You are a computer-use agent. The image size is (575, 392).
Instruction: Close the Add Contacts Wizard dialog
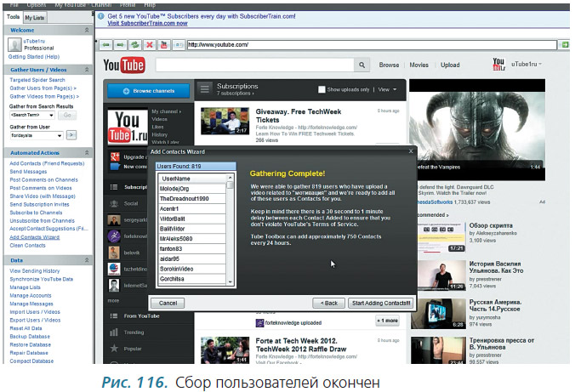[411, 151]
